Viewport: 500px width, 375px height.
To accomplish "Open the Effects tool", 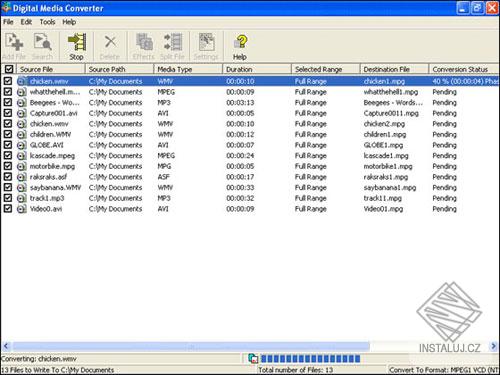I will tap(144, 42).
